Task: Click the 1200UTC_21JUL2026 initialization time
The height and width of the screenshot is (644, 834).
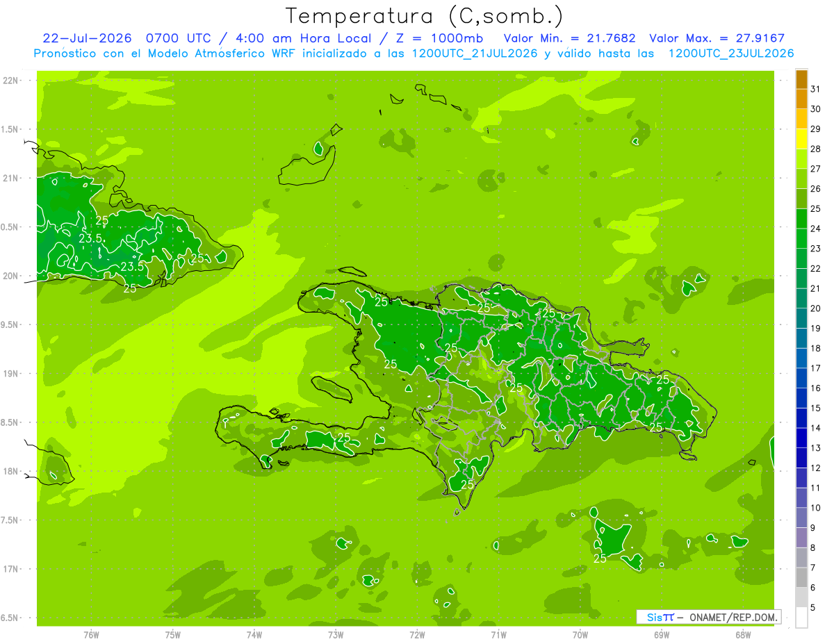Action: pyautogui.click(x=475, y=53)
